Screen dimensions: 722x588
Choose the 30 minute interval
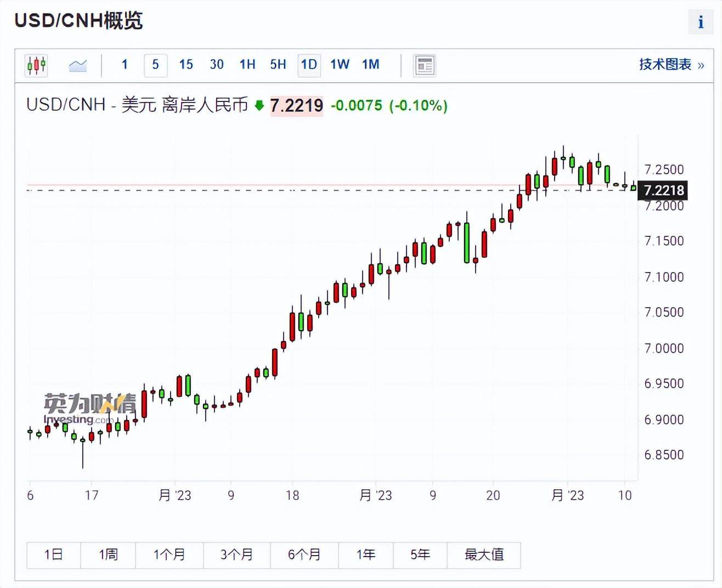[217, 65]
